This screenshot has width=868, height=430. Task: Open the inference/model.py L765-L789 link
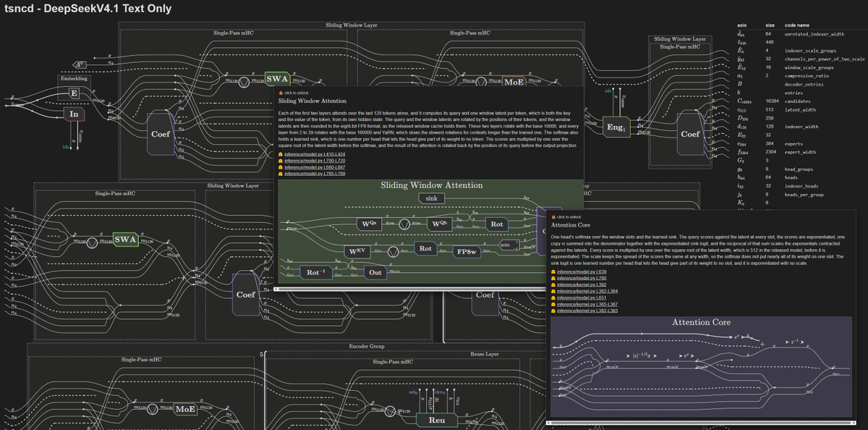[x=315, y=174]
